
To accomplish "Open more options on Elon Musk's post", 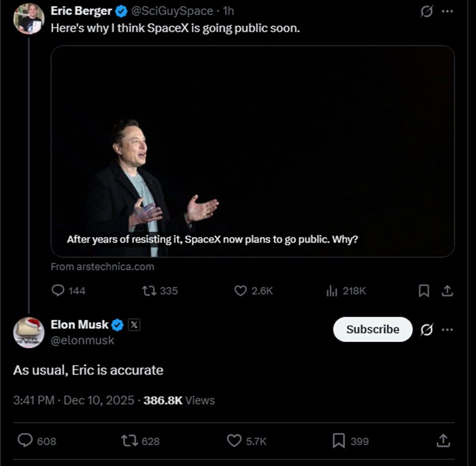I will 448,330.
